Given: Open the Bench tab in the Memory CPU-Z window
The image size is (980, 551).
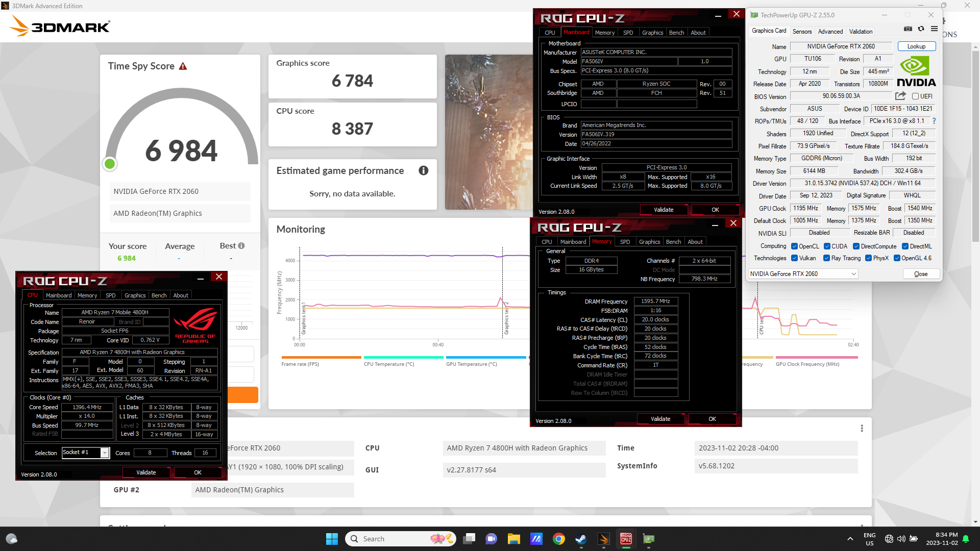Looking at the screenshot, I should (x=673, y=242).
